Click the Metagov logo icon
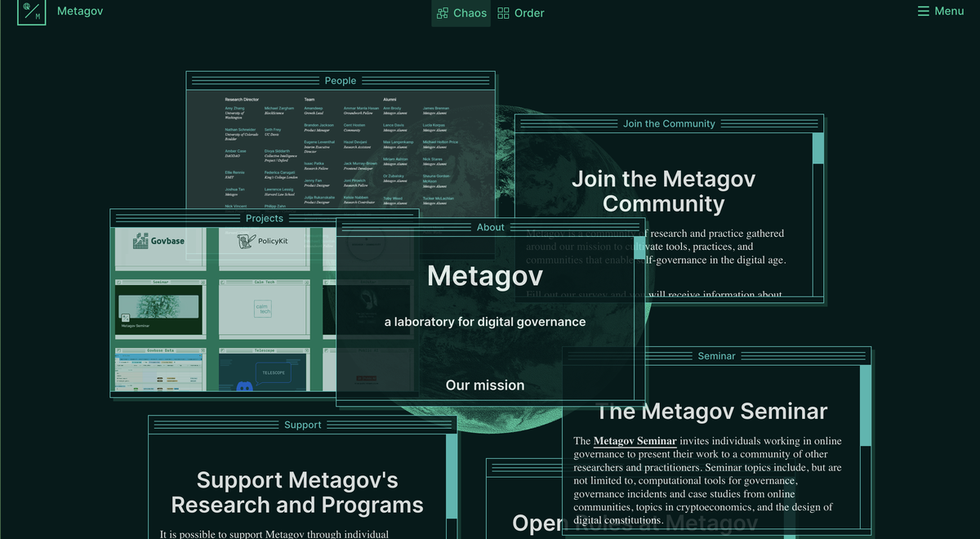The image size is (980, 539). (31, 11)
